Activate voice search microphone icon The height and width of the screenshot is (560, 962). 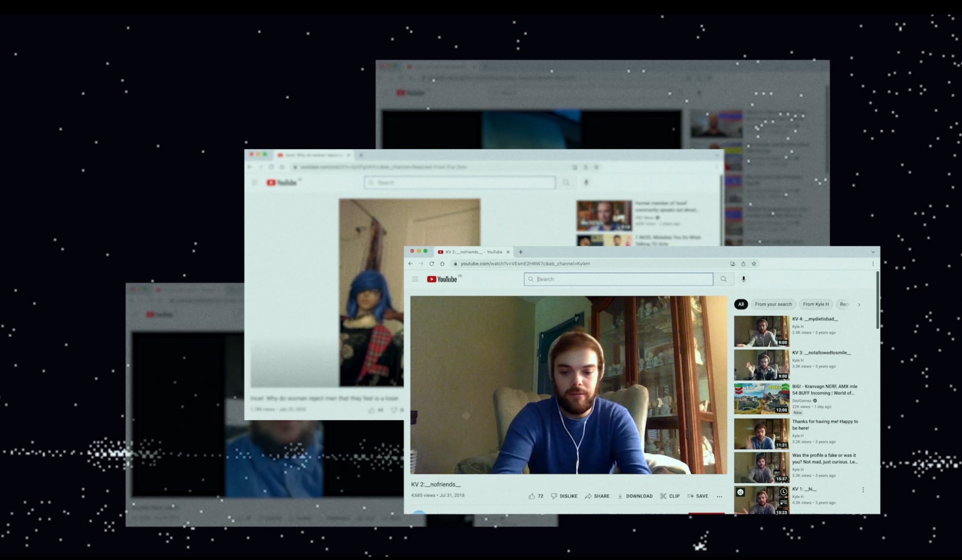(743, 279)
